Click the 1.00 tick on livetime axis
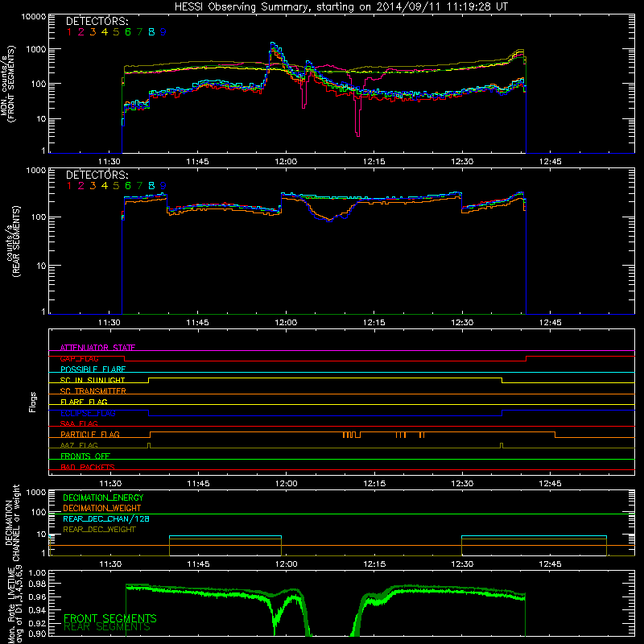Screen dimensions: 644x644 [x=37, y=572]
